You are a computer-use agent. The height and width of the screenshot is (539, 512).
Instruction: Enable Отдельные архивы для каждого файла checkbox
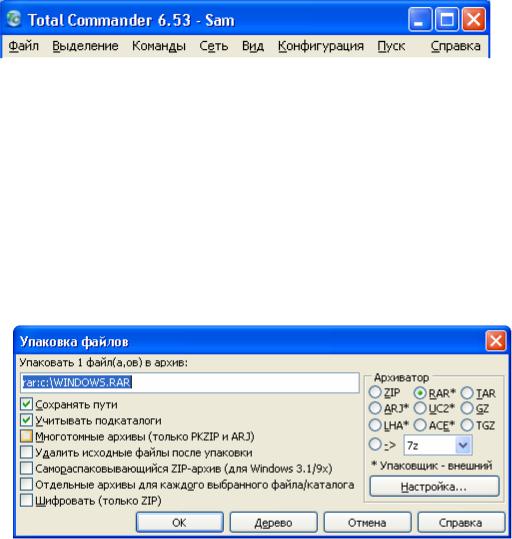[26, 484]
